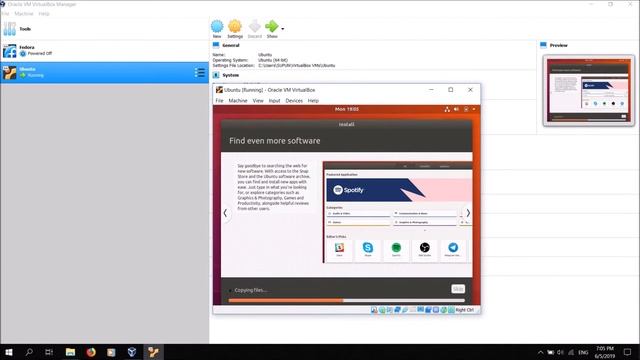This screenshot has width=640, height=360.
Task: Open File menu in Ubuntu VM window
Action: tap(219, 100)
